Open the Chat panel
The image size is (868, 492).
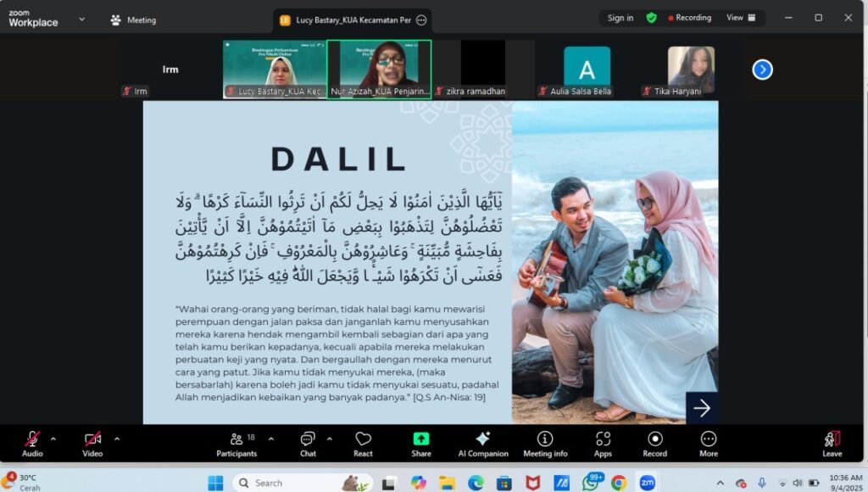(308, 443)
